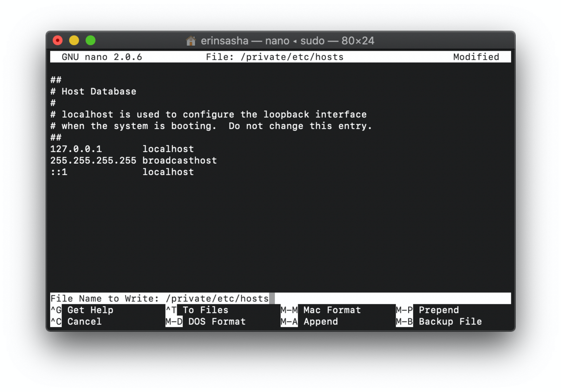Click the M-A Append option
The image size is (561, 392).
[x=309, y=321]
